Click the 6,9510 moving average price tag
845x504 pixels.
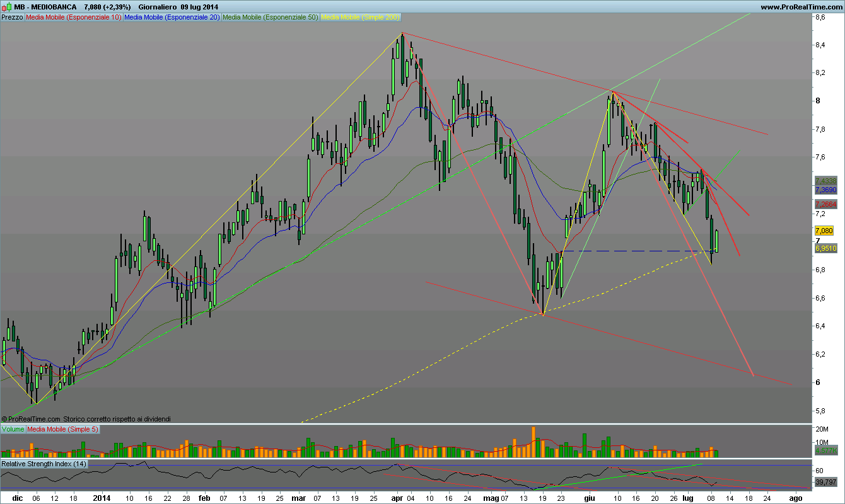tap(826, 249)
